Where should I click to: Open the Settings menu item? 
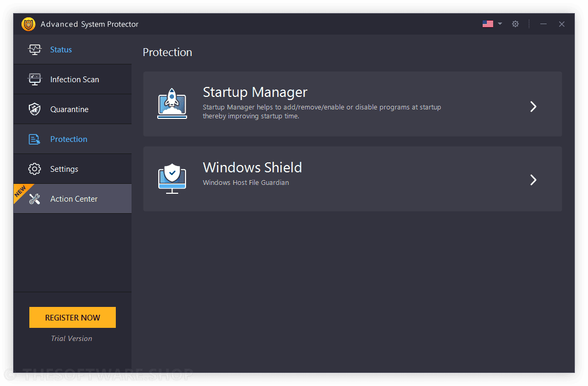[72, 169]
